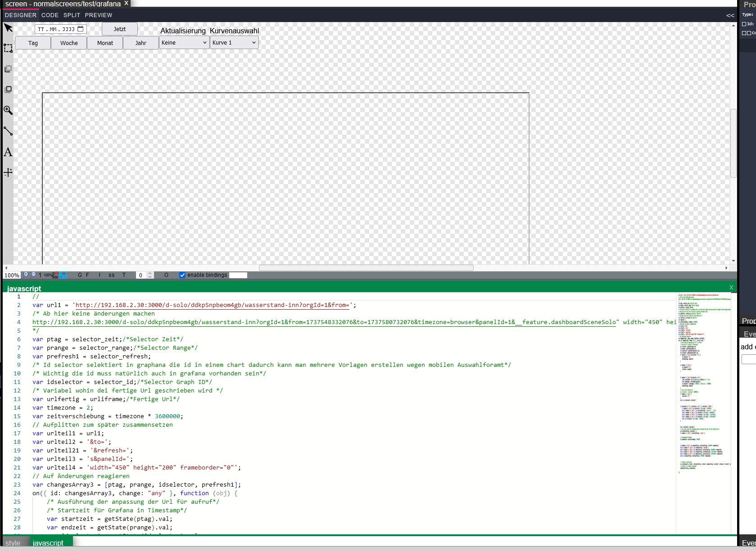756x551 pixels.
Task: Click the zoom percentage 100% field
Action: pos(12,275)
